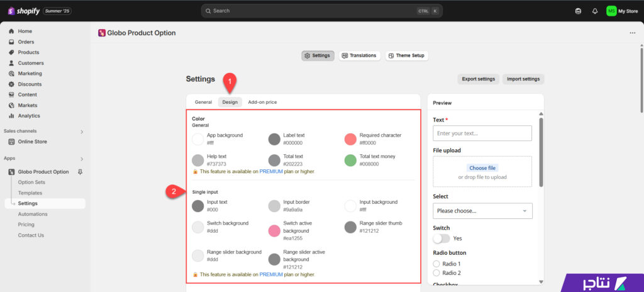644x292 pixels.
Task: Pick the Label text color swatch
Action: point(274,139)
